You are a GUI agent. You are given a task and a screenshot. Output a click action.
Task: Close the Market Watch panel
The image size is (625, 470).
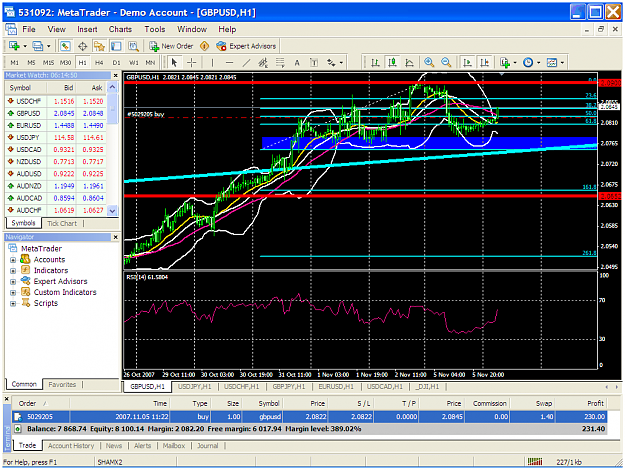point(116,75)
